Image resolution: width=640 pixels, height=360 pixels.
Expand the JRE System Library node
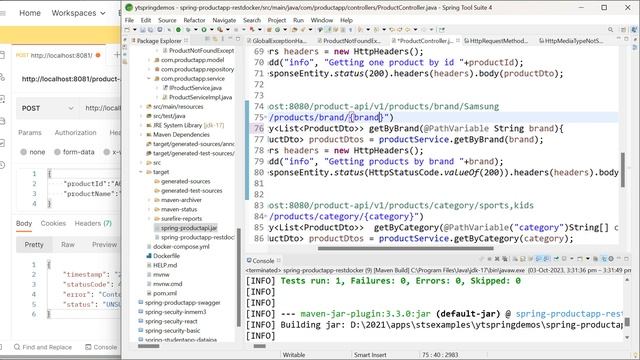pyautogui.click(x=141, y=125)
